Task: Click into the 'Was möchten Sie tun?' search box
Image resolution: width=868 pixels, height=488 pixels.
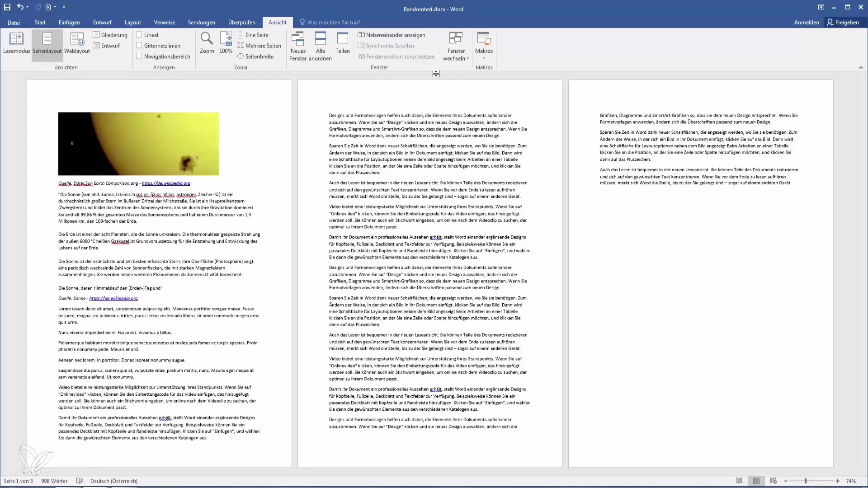Action: click(334, 22)
